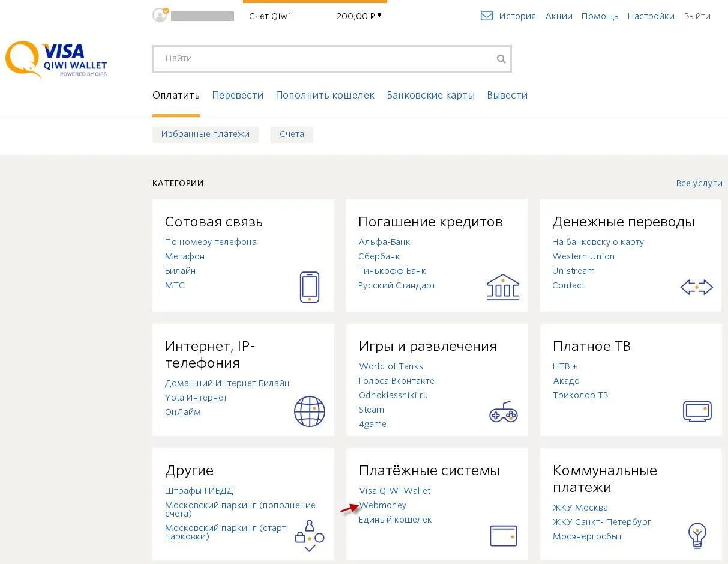This screenshot has height=564, width=728.
Task: Click the user avatar icon
Action: (160, 15)
